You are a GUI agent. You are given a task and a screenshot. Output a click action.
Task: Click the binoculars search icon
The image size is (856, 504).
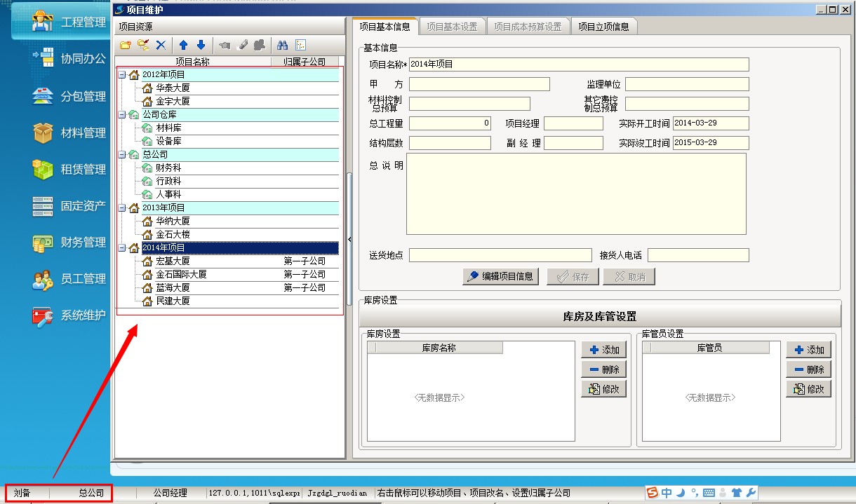point(283,45)
